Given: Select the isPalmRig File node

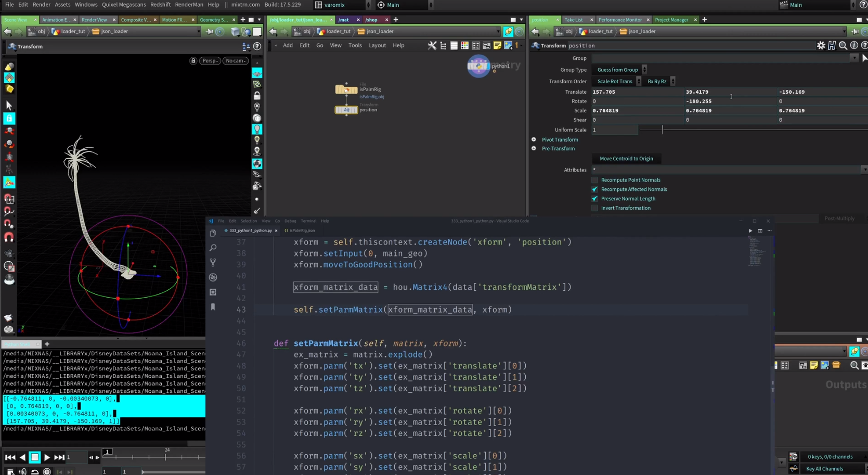Looking at the screenshot, I should tap(346, 89).
